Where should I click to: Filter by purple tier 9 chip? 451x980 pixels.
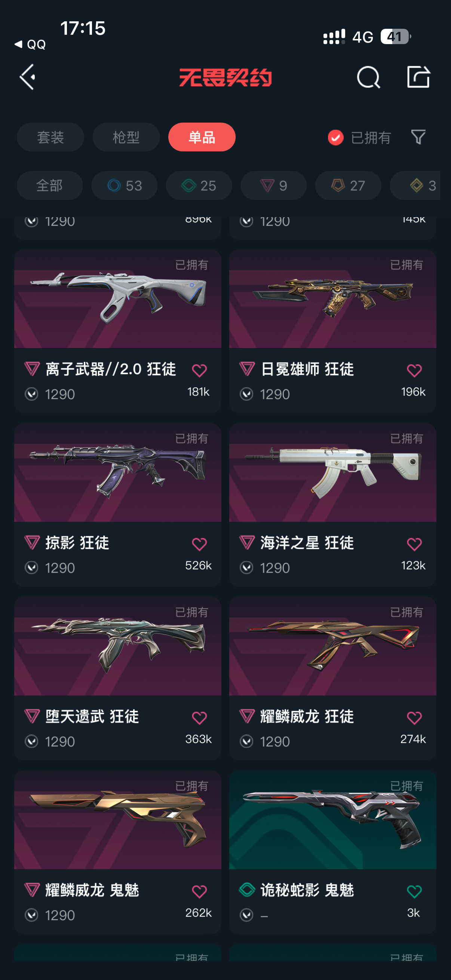coord(274,186)
